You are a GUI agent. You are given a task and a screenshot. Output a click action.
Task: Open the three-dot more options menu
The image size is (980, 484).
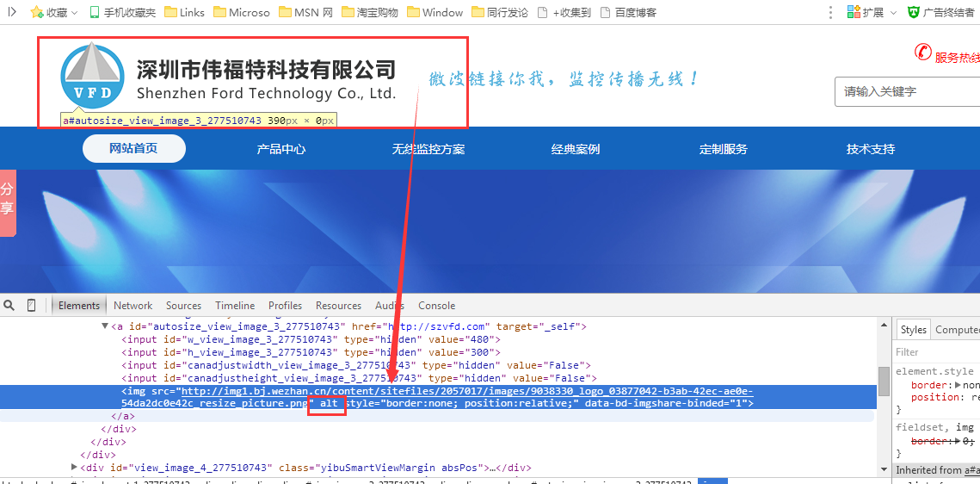point(830,12)
